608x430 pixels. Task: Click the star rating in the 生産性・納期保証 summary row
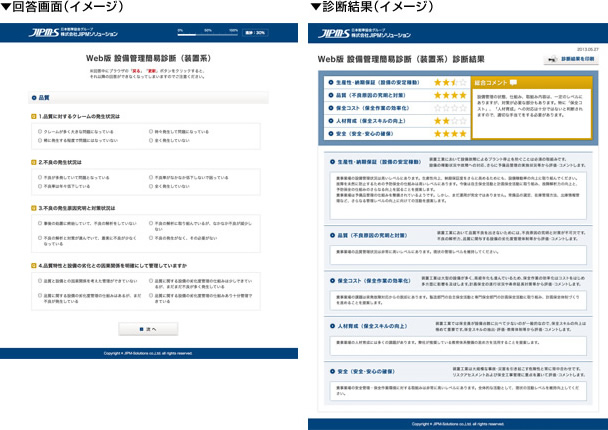450,82
